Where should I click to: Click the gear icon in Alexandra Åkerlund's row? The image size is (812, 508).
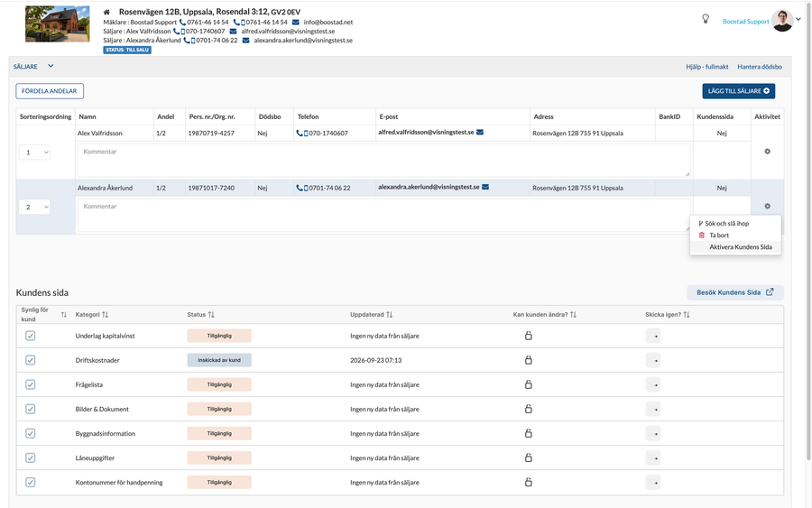coord(767,206)
